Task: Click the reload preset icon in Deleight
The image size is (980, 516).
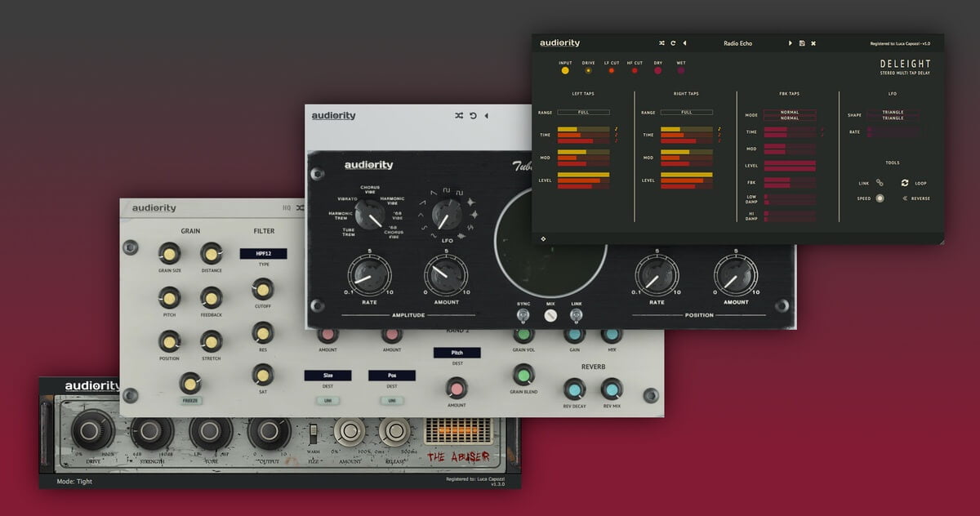Action: click(x=673, y=43)
